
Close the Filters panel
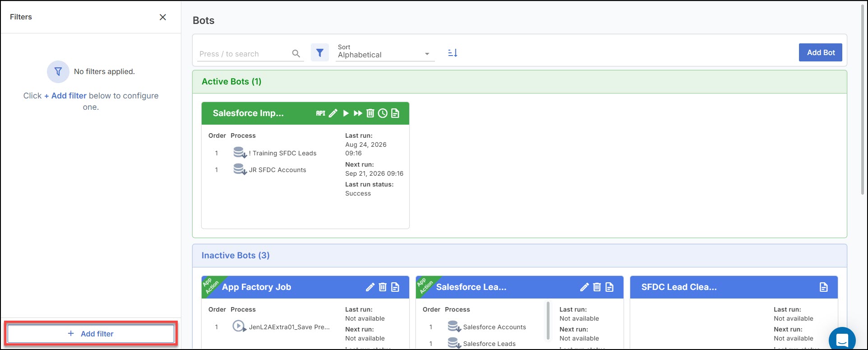click(163, 17)
